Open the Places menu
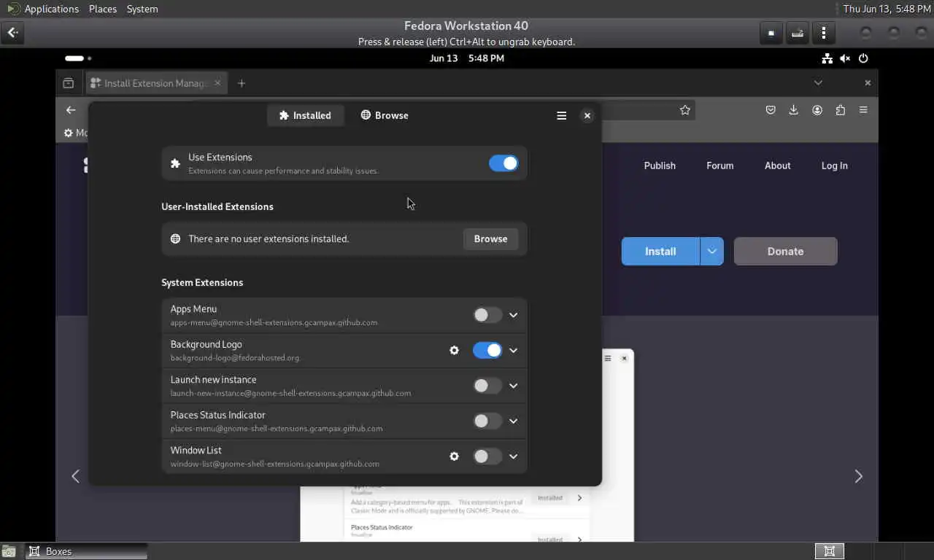Screen dimensions: 934x560 103,9
